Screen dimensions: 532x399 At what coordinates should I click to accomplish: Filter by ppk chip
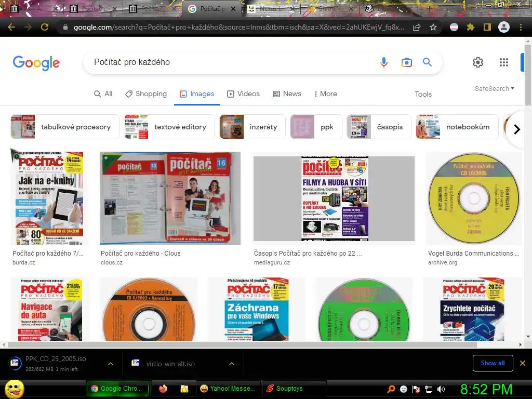(x=316, y=127)
